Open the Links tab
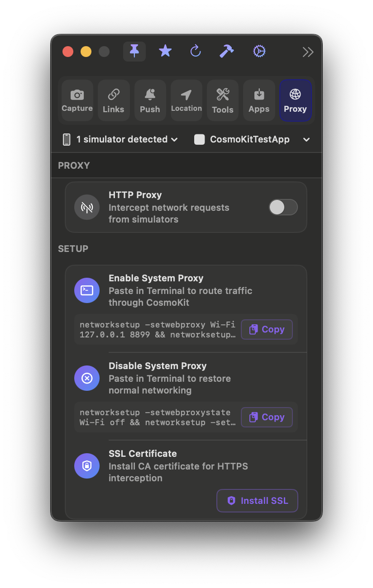The height and width of the screenshot is (588, 373). [114, 100]
